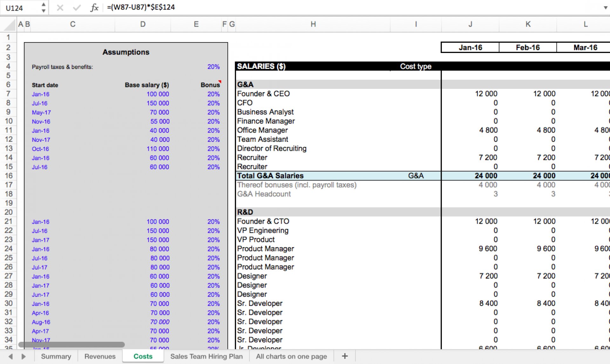This screenshot has height=364, width=610.
Task: Click the Aug-16 start date cell
Action: pos(41,322)
